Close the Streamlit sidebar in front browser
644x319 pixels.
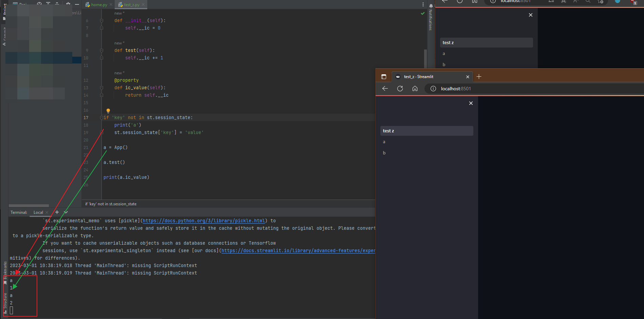point(471,103)
